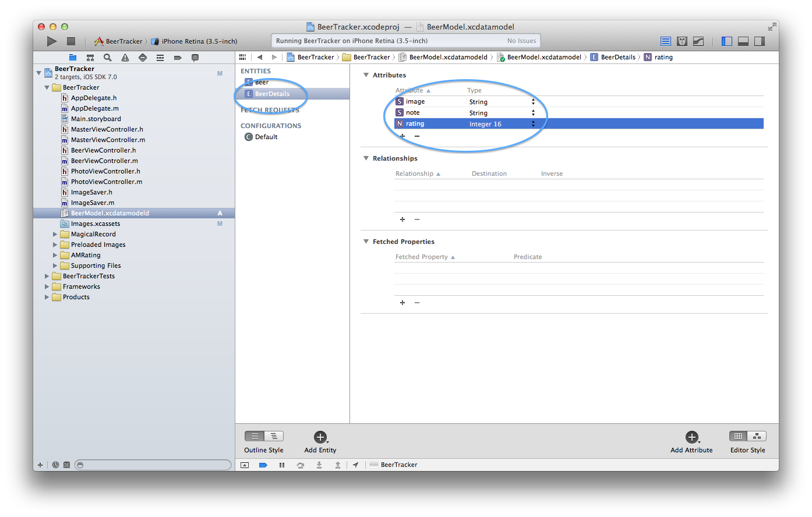The image size is (812, 517).
Task: Toggle breakpoints in the debug bar
Action: 263,465
